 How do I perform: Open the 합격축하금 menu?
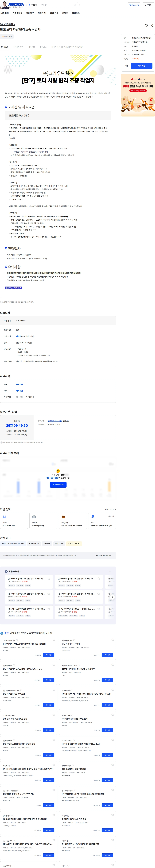tap(17, 13)
